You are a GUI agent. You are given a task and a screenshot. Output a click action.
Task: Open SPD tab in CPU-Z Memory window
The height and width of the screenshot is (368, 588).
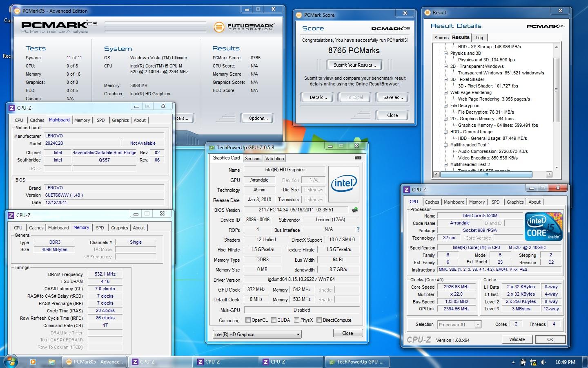(x=100, y=228)
